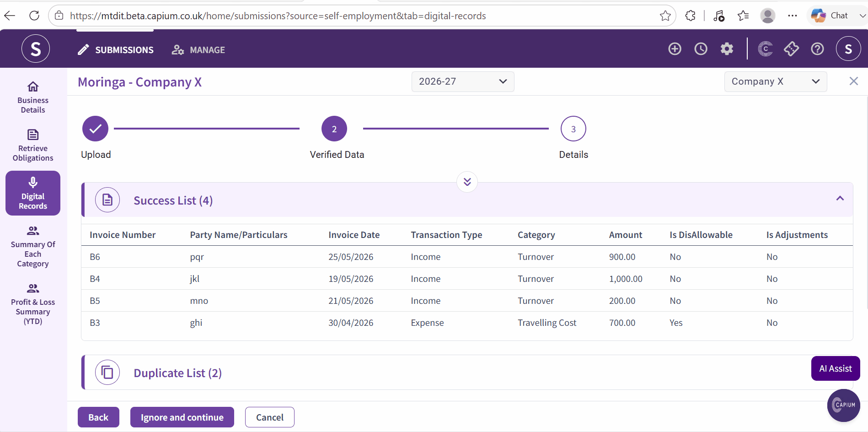This screenshot has height=432, width=868.
Task: Click the date 21/05/2026
Action: pyautogui.click(x=351, y=301)
